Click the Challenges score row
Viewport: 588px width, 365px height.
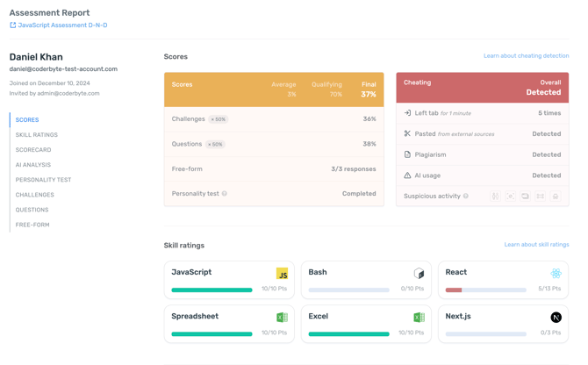tap(274, 119)
